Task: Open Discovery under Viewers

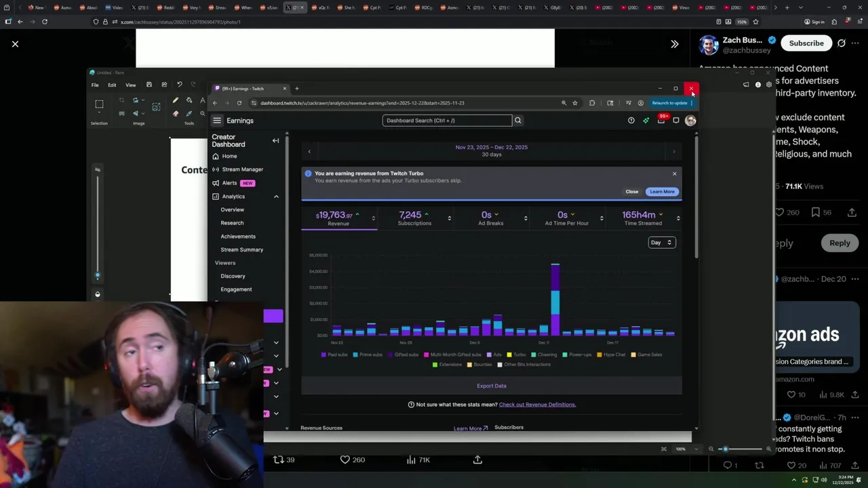Action: 233,276
